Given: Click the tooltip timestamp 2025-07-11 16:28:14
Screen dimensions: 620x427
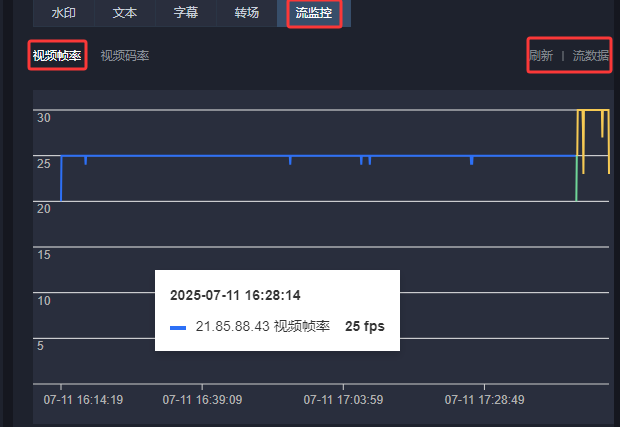Looking at the screenshot, I should click(235, 295).
